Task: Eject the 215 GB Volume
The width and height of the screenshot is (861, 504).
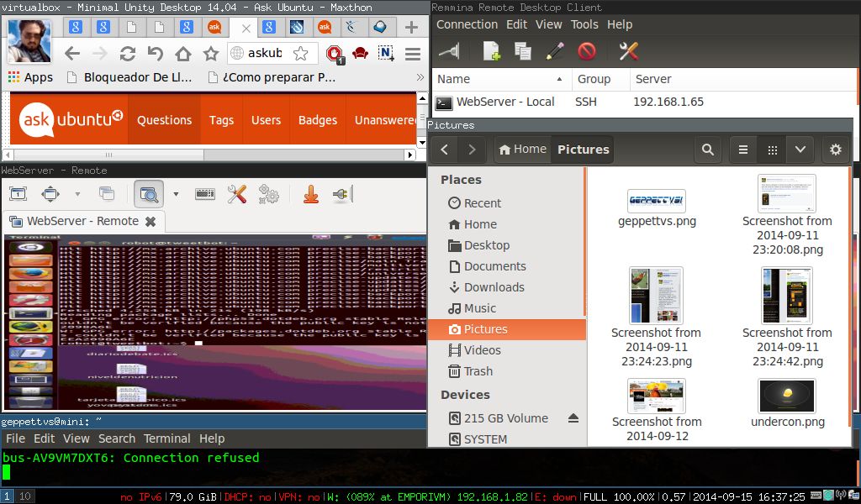Action: click(x=573, y=417)
